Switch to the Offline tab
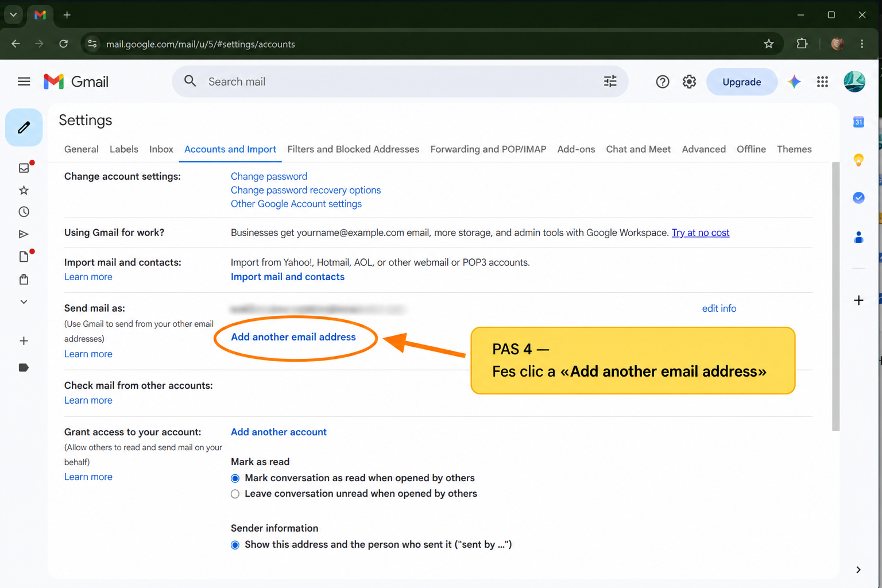This screenshot has height=588, width=882. (751, 149)
